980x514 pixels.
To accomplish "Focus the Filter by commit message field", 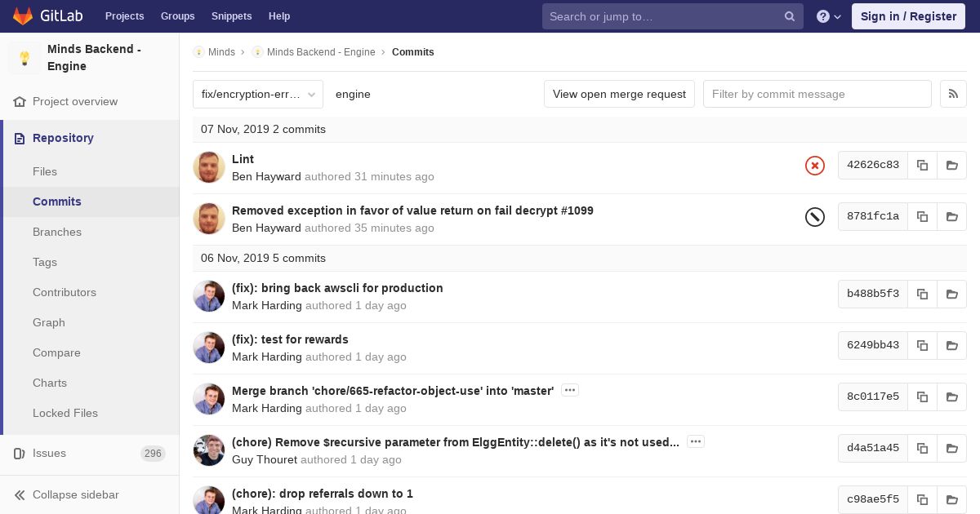I will (x=817, y=94).
